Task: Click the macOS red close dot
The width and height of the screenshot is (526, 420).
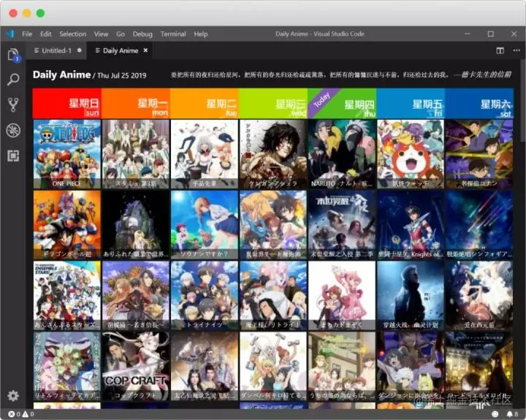Action: pos(13,13)
